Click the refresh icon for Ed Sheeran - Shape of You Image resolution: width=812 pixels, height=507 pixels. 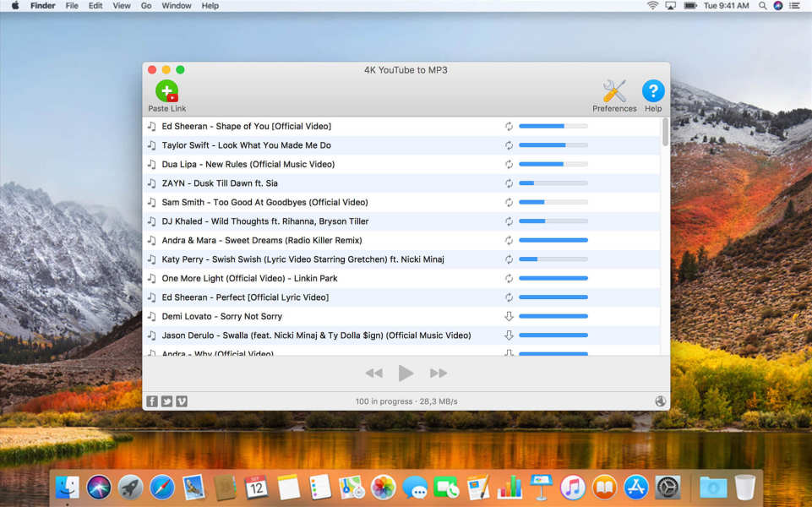pyautogui.click(x=509, y=127)
